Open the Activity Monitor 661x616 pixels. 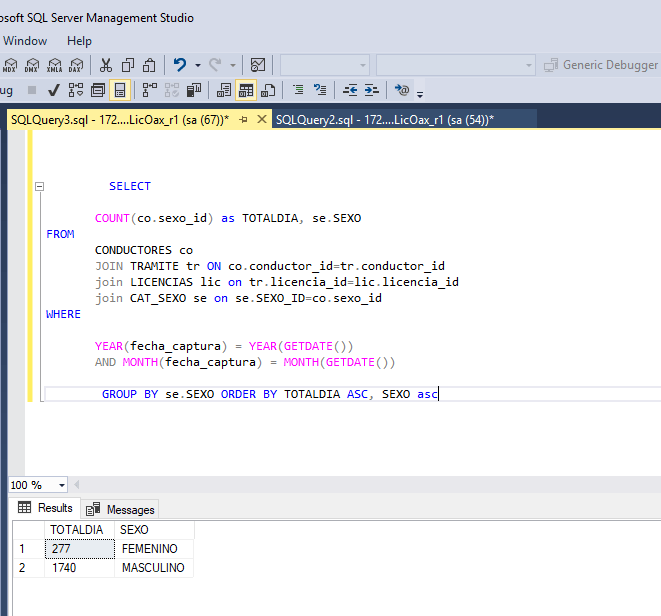(x=258, y=65)
